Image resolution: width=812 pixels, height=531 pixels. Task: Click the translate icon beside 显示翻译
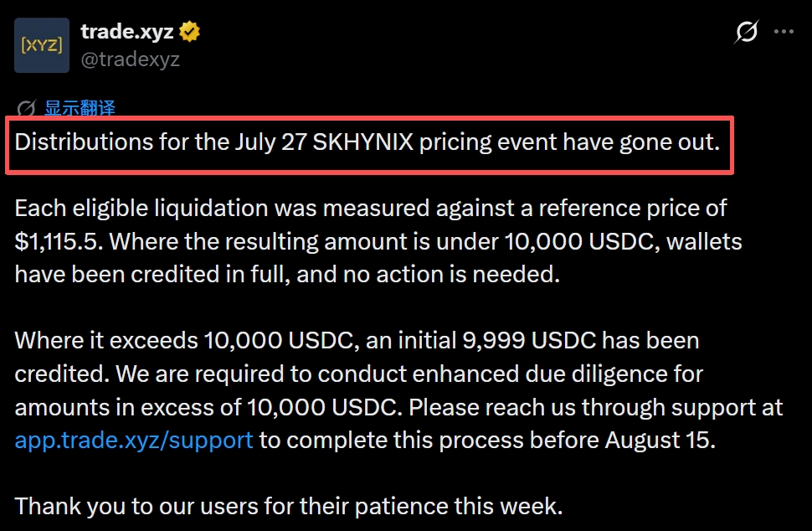(27, 108)
